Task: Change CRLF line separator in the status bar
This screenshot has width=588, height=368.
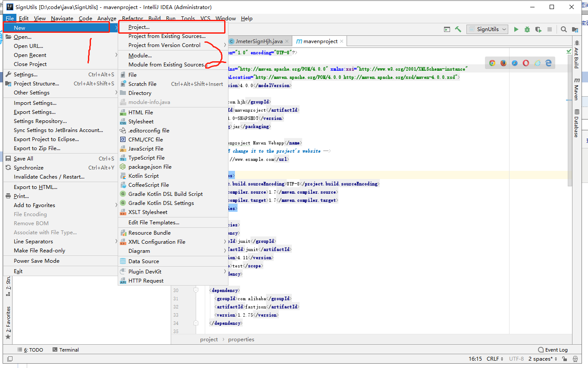Action: [495, 359]
